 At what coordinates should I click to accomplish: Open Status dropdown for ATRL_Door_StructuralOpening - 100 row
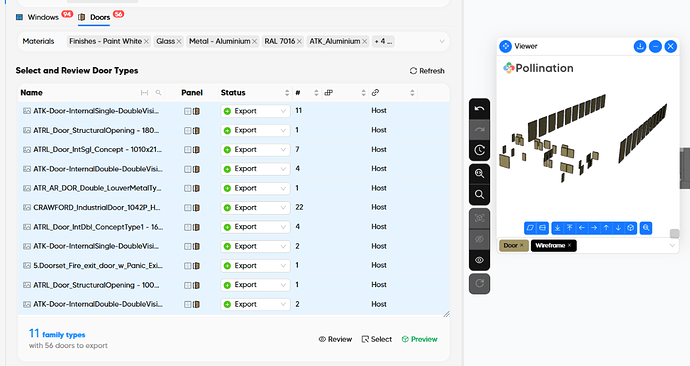point(255,285)
